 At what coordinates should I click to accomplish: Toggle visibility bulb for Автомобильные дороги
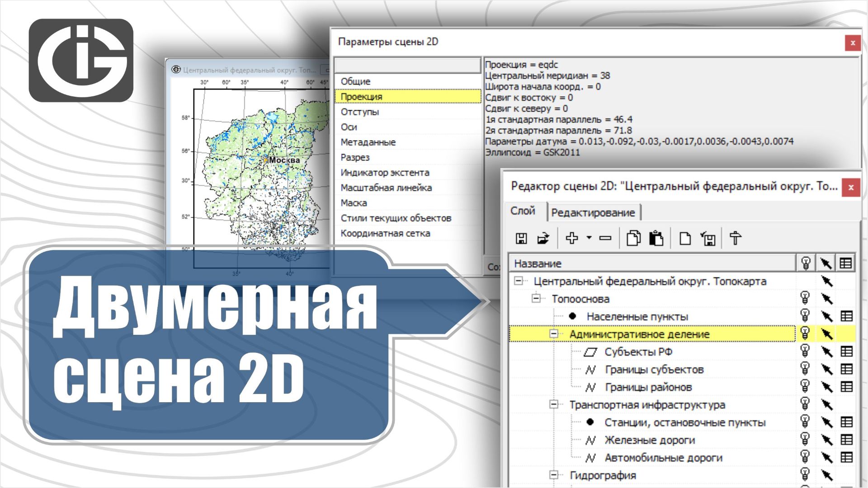pyautogui.click(x=805, y=457)
